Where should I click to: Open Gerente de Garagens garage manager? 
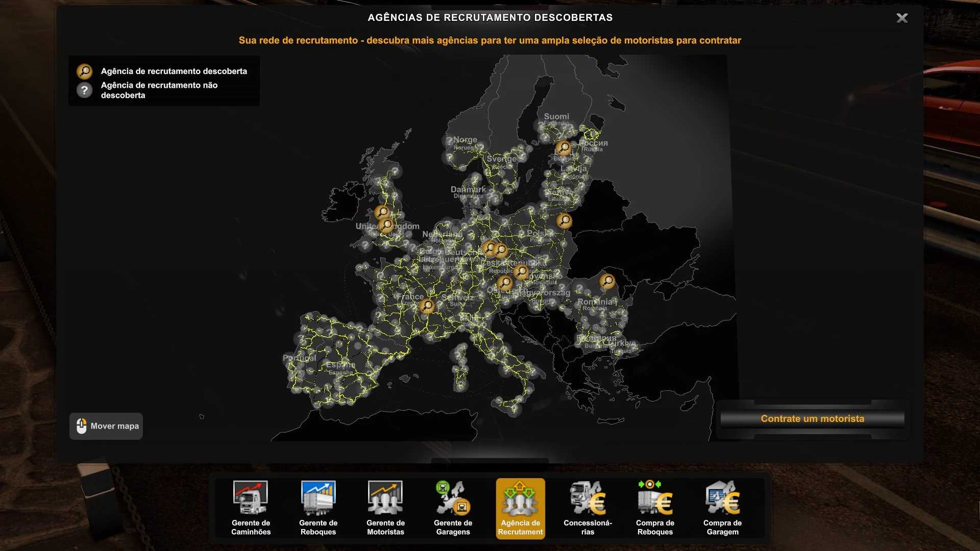tap(453, 508)
